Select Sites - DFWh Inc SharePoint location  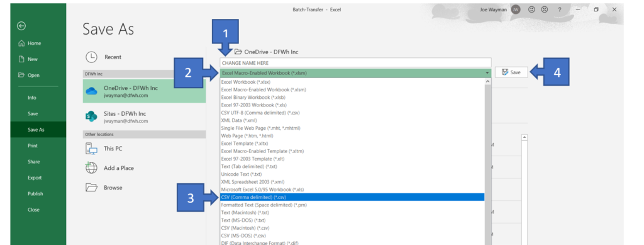click(x=144, y=117)
